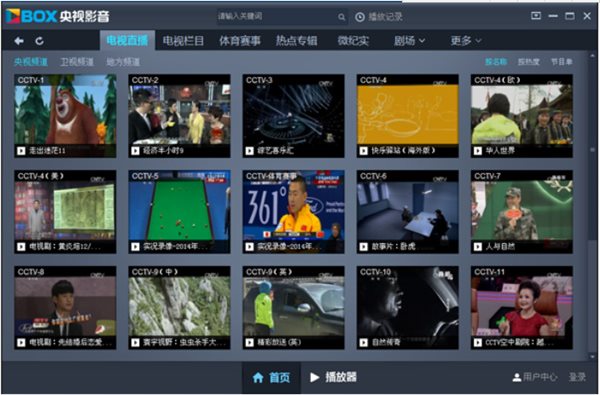Open the CCTV-2 channel thumbnail
This screenshot has height=395, width=600.
click(x=179, y=116)
